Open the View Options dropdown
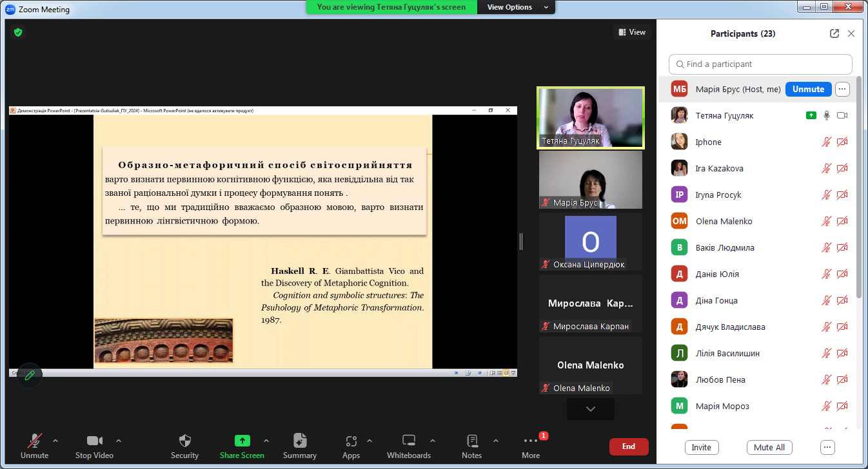The width and height of the screenshot is (868, 469). tap(516, 7)
